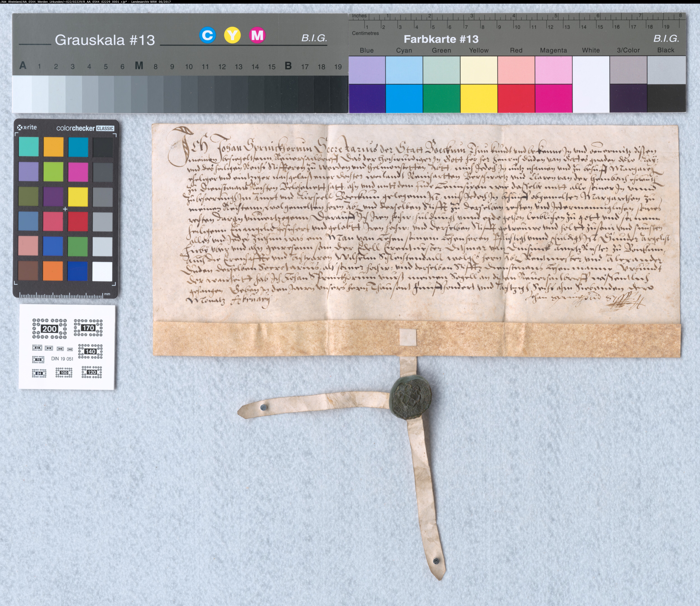The height and width of the screenshot is (606, 700).
Task: Click the bright yellow swatch on Farbkarte
Action: pos(479,98)
